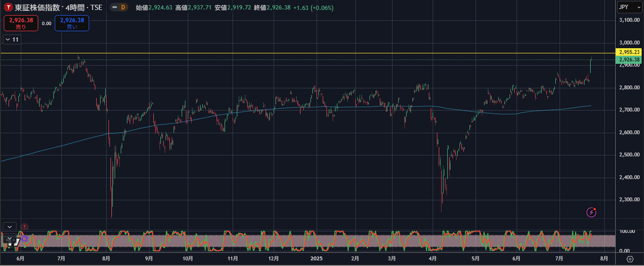The height and width of the screenshot is (266, 644).
Task: Click the red 売り sell button
Action: [20, 23]
